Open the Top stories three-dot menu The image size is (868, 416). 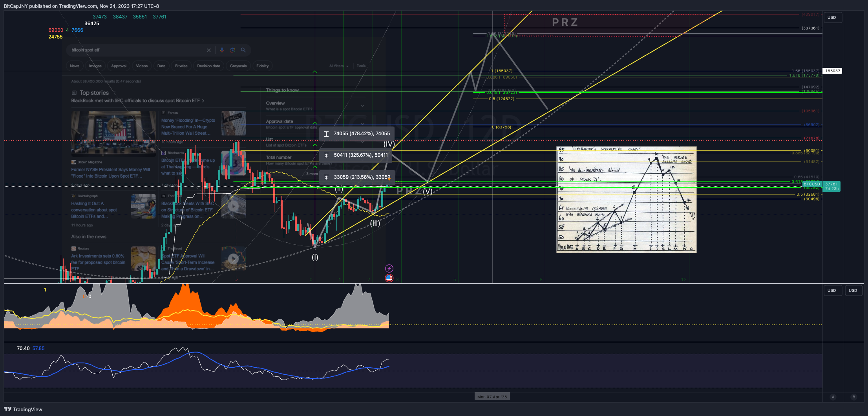click(114, 93)
